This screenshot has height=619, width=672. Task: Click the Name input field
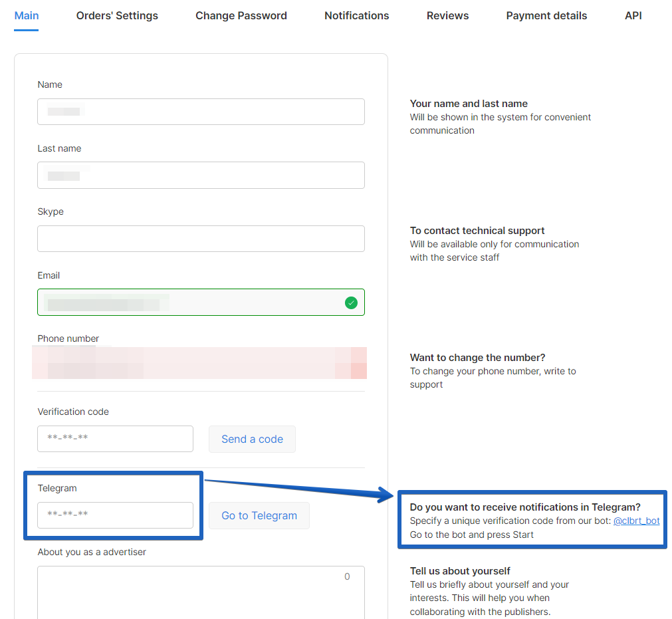201,112
